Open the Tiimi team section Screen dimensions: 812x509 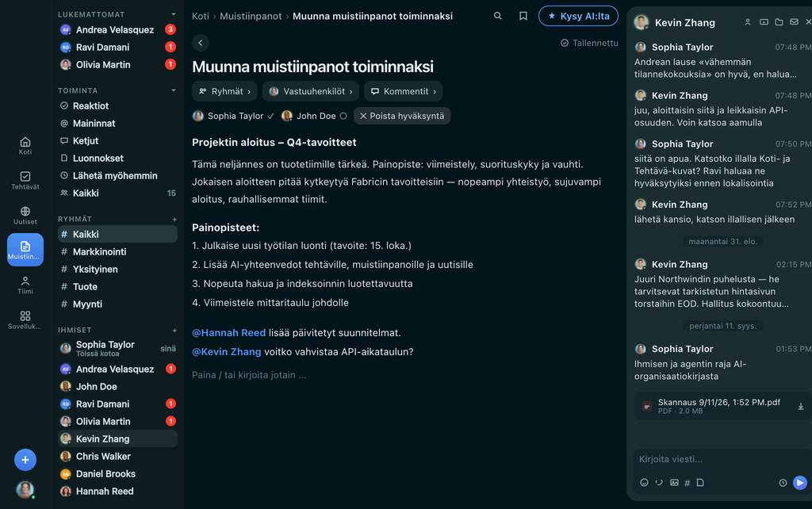25,285
